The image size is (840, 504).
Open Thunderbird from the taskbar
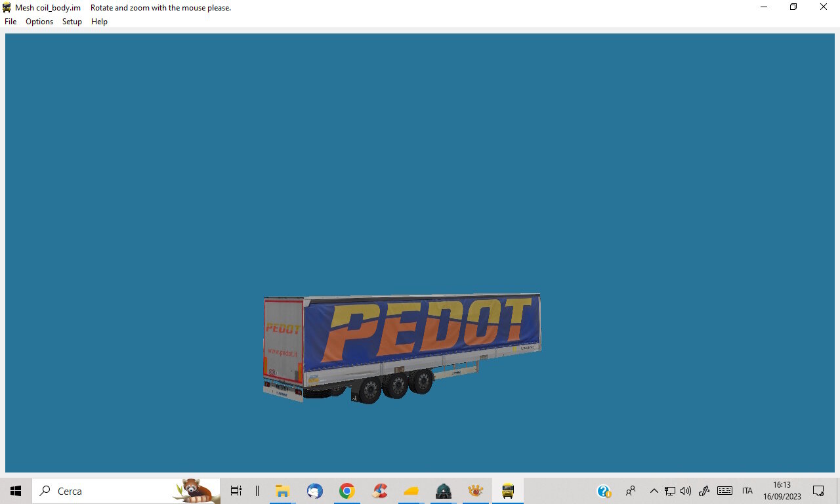pos(315,491)
